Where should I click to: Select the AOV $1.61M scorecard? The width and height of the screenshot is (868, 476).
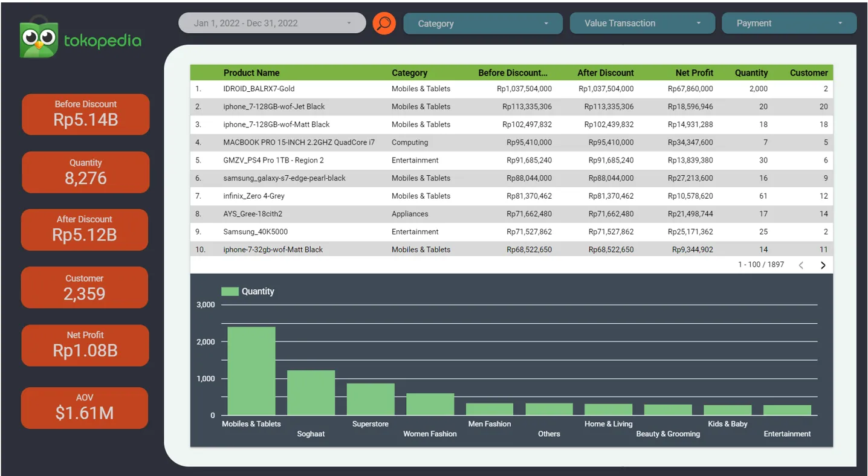(x=85, y=408)
